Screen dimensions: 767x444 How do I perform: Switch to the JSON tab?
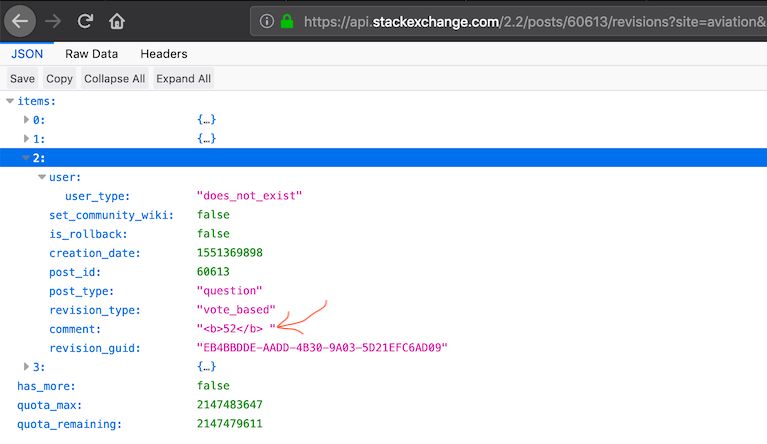27,54
